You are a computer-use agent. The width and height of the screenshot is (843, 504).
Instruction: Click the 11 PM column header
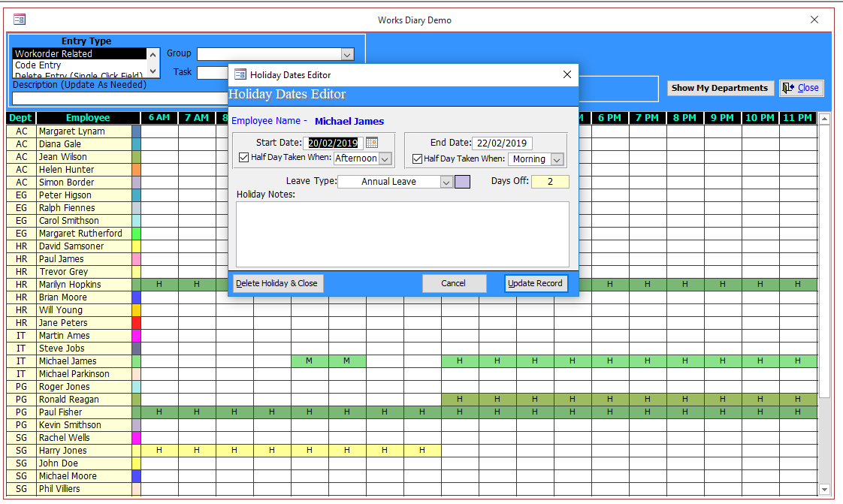tap(798, 118)
